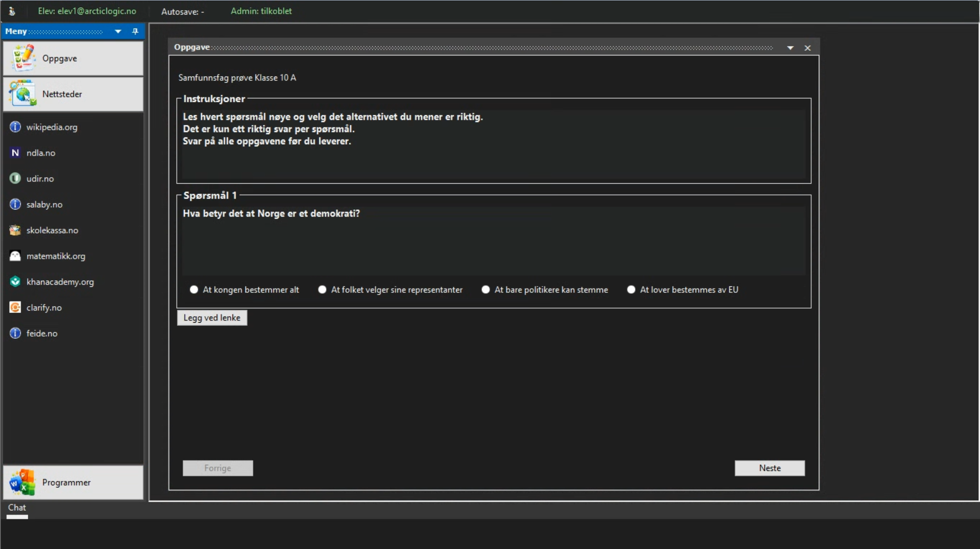Click the clarify.no orange icon
Screen dimensions: 980x549
[15, 307]
